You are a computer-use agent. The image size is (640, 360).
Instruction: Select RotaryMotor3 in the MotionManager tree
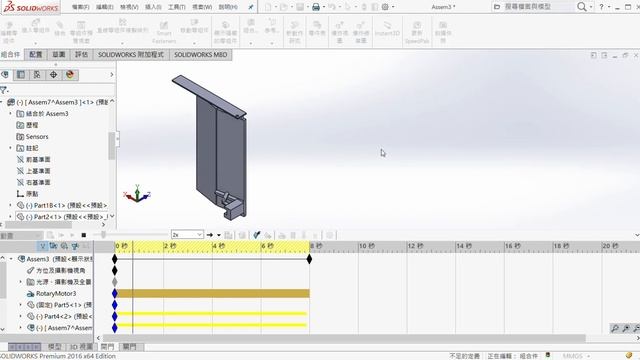point(56,293)
